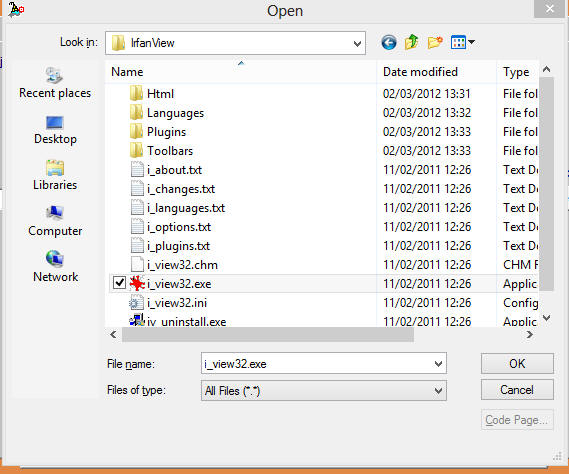Viewport: 569px width, 474px height.
Task: Open the View Menu icon
Action: coord(458,42)
